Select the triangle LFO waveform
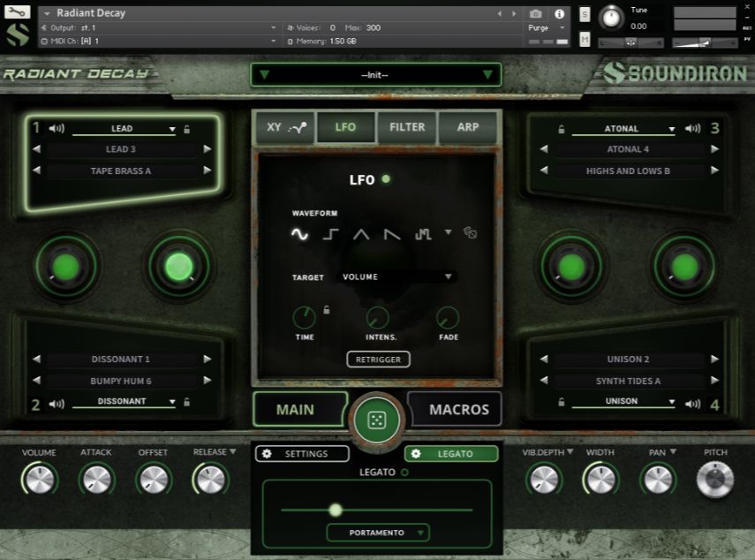The image size is (755, 560). 362,235
